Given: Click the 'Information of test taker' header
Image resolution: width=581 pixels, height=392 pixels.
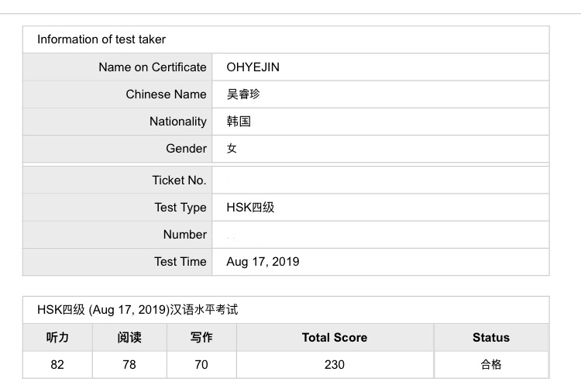Looking at the screenshot, I should coord(101,40).
